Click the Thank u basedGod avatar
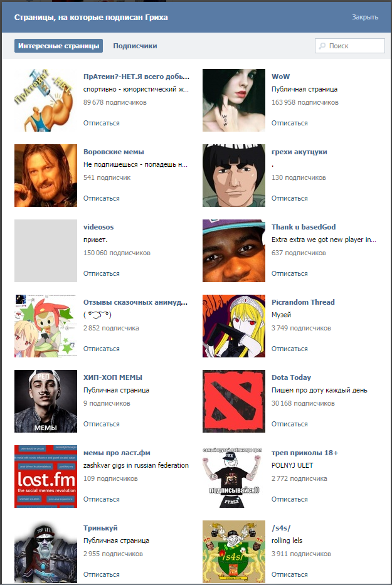This screenshot has height=585, width=392. [234, 251]
